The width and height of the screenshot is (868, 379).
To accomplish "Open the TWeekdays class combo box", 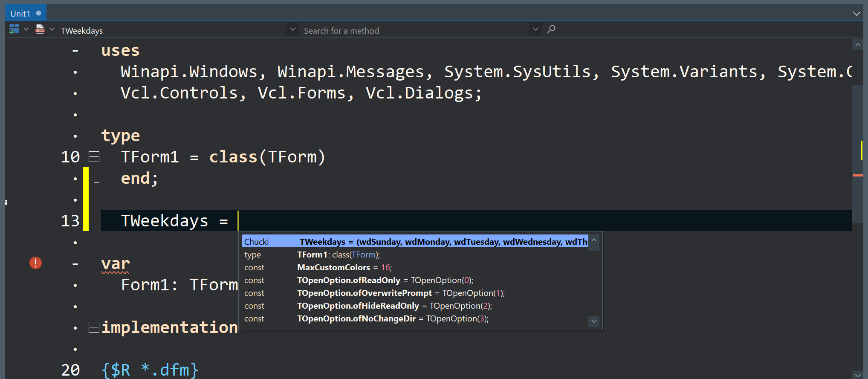I will (x=173, y=30).
